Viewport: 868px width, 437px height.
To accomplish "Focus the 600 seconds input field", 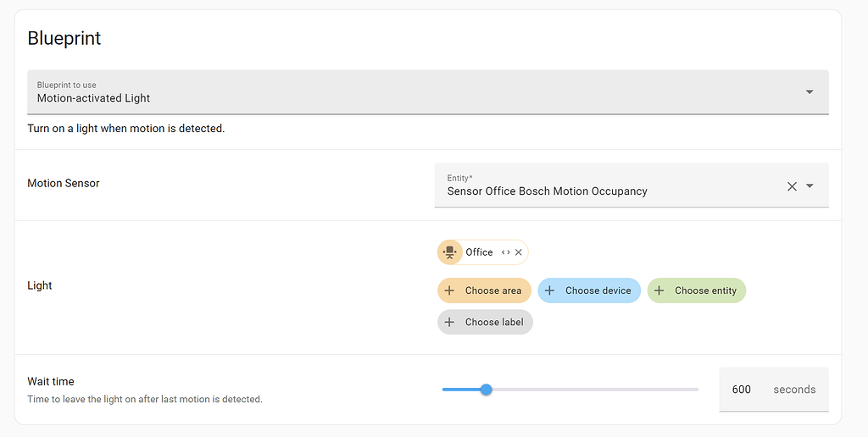I will [x=743, y=390].
